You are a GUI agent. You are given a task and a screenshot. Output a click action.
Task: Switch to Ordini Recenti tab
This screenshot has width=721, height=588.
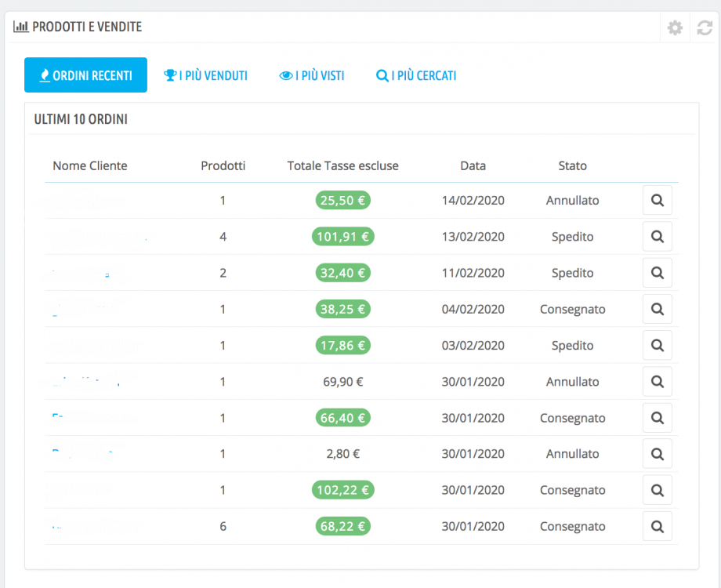(85, 75)
